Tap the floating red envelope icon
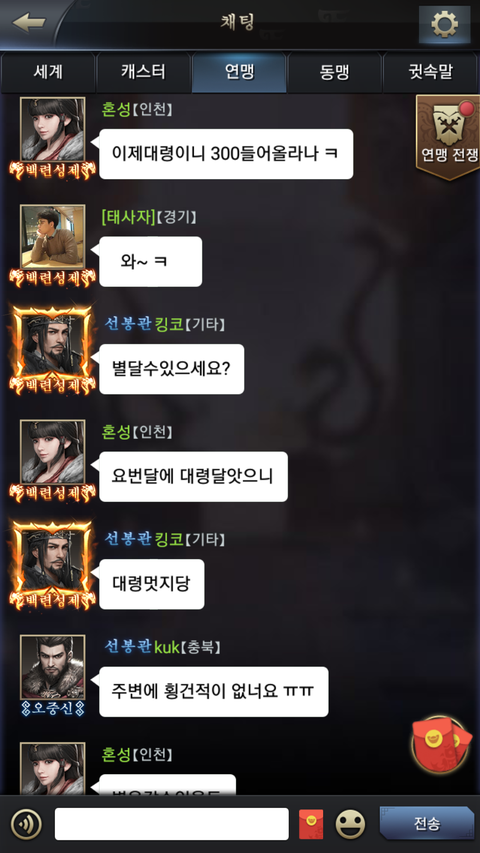 point(441,744)
